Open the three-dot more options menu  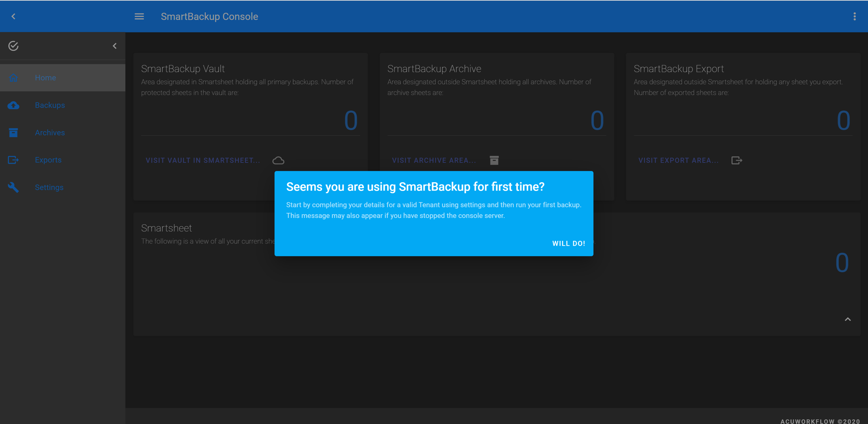(855, 16)
